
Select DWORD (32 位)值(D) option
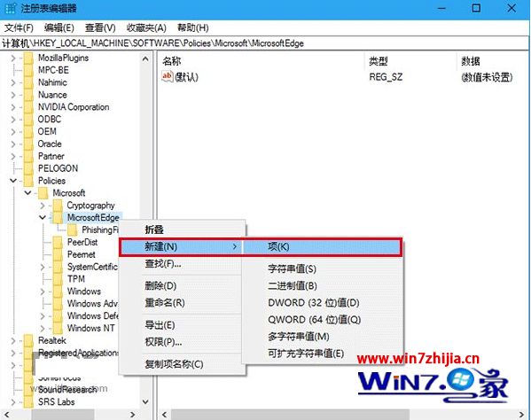(314, 302)
